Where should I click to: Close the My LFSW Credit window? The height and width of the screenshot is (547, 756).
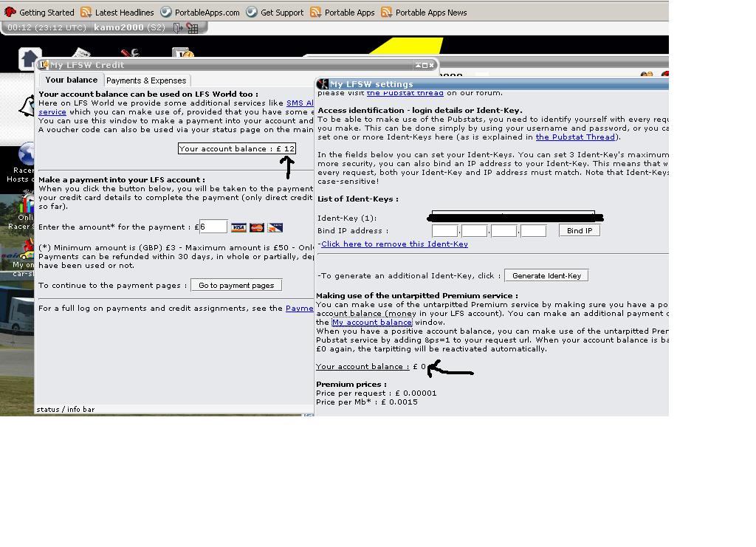pyautogui.click(x=431, y=65)
